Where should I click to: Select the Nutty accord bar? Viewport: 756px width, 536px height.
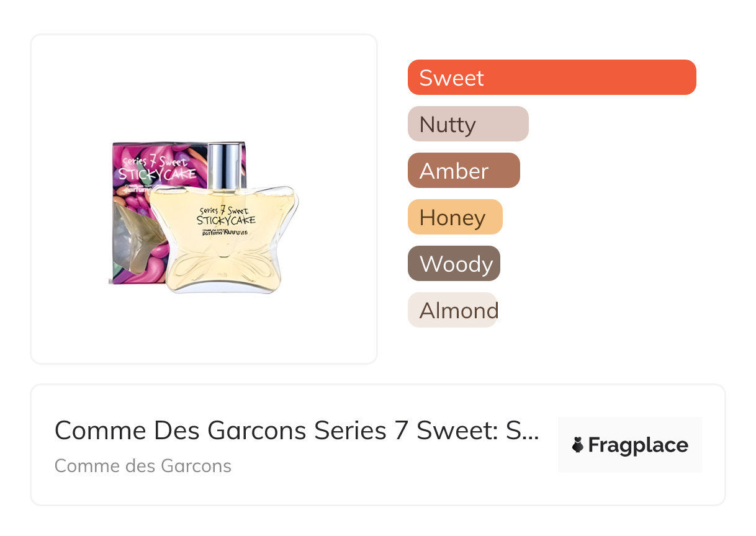click(x=468, y=124)
